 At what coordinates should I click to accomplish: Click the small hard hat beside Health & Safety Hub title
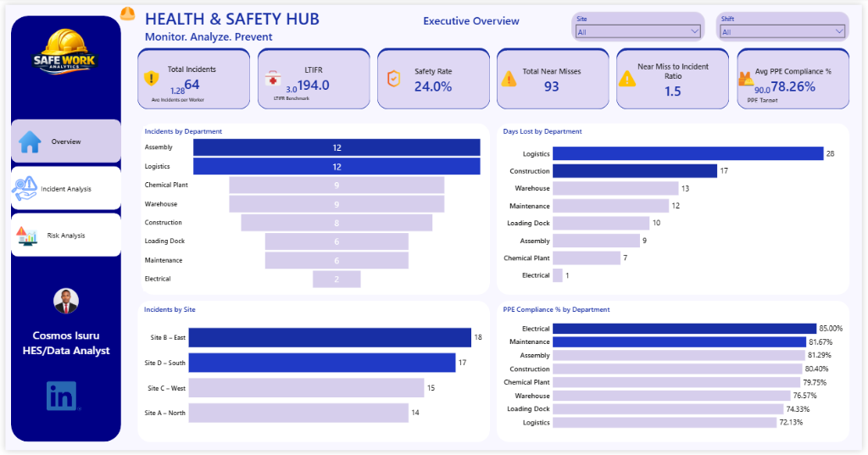click(x=127, y=14)
